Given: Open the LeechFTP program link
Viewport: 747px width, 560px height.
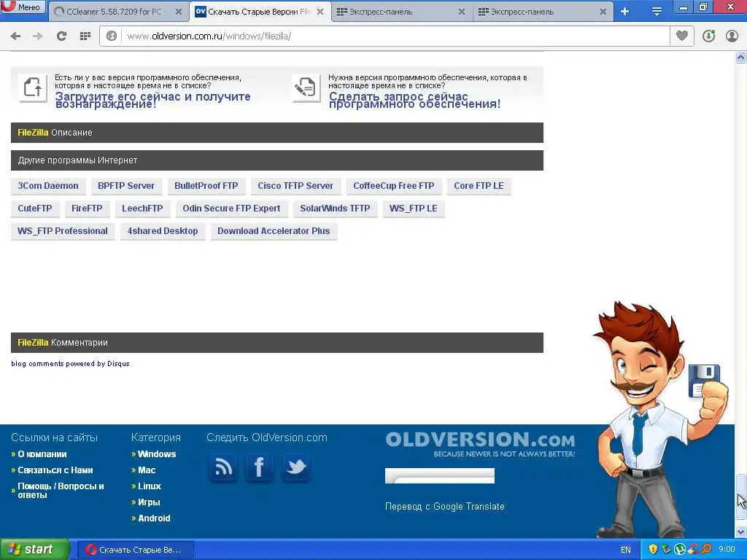Looking at the screenshot, I should (x=142, y=208).
